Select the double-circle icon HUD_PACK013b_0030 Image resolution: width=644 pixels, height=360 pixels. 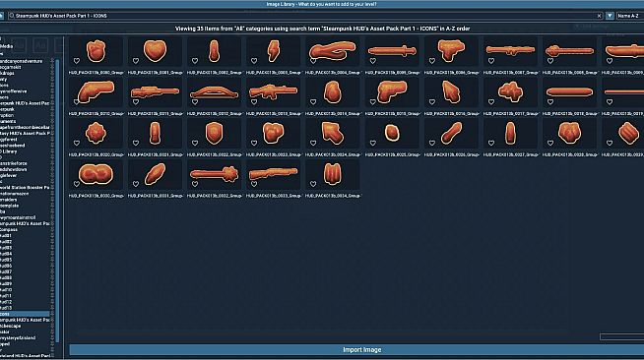click(x=96, y=174)
